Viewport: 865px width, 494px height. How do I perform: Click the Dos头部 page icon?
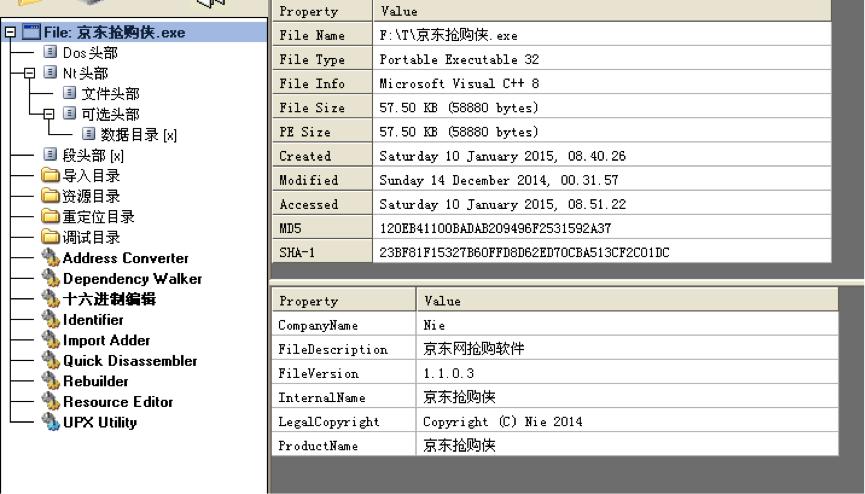(50, 52)
